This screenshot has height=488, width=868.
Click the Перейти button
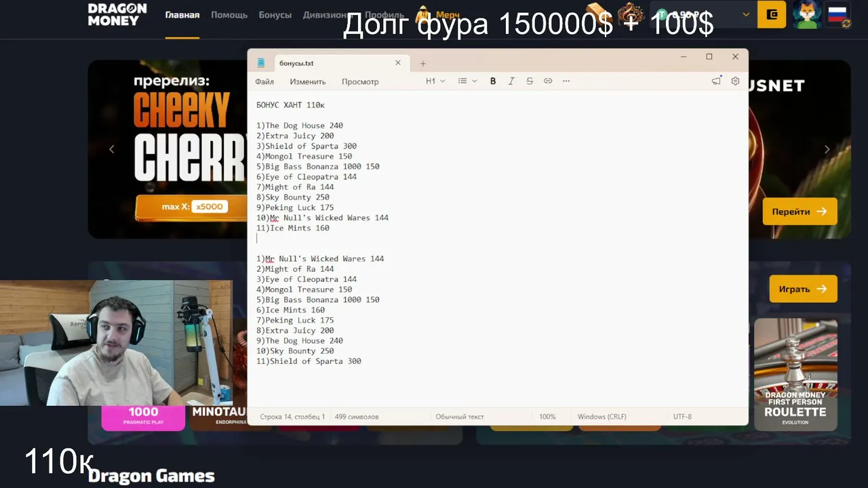point(800,211)
